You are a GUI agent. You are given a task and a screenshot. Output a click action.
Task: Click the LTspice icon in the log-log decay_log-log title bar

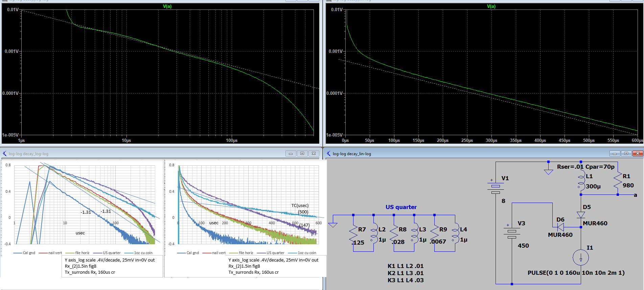(4, 153)
